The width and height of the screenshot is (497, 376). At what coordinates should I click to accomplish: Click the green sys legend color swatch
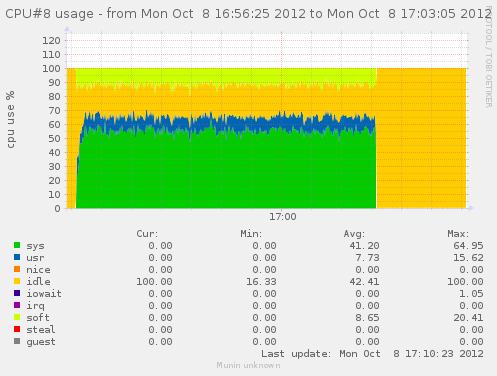point(17,245)
